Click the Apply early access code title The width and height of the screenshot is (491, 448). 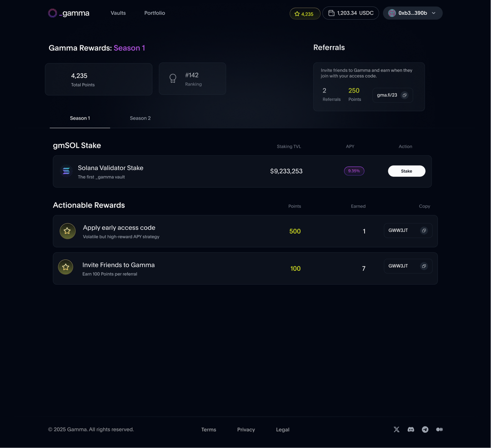click(x=119, y=228)
